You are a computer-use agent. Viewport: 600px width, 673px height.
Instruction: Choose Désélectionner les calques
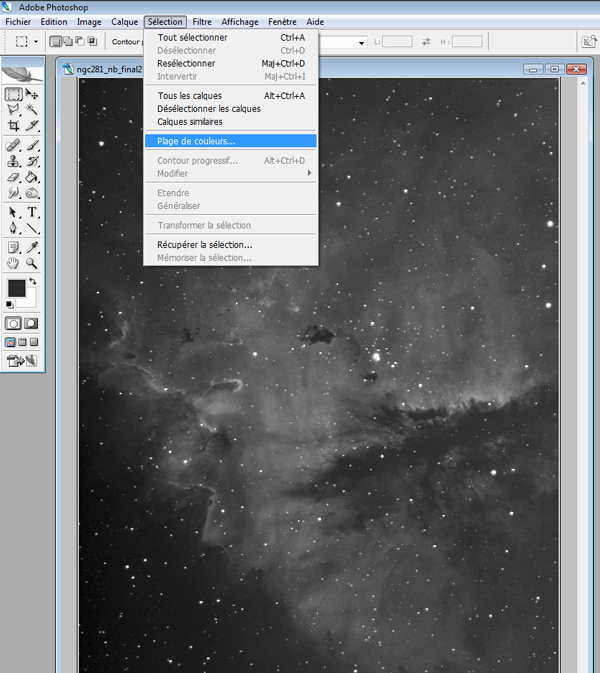click(231, 109)
